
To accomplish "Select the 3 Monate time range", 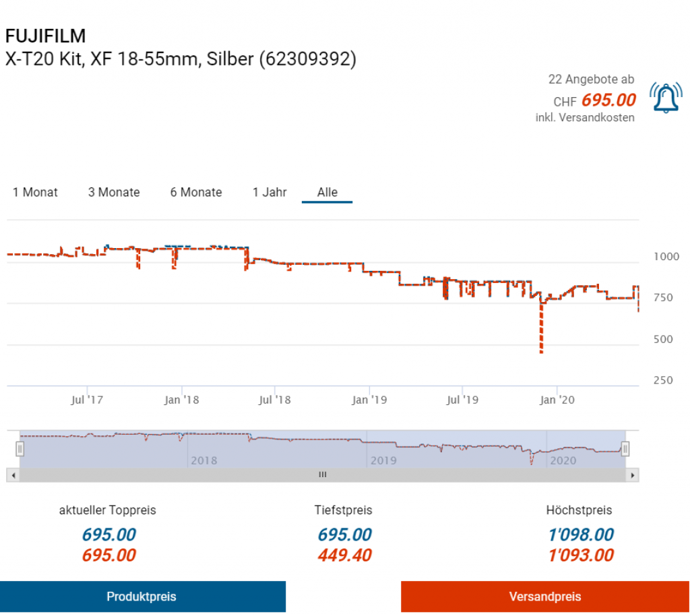I will (114, 192).
